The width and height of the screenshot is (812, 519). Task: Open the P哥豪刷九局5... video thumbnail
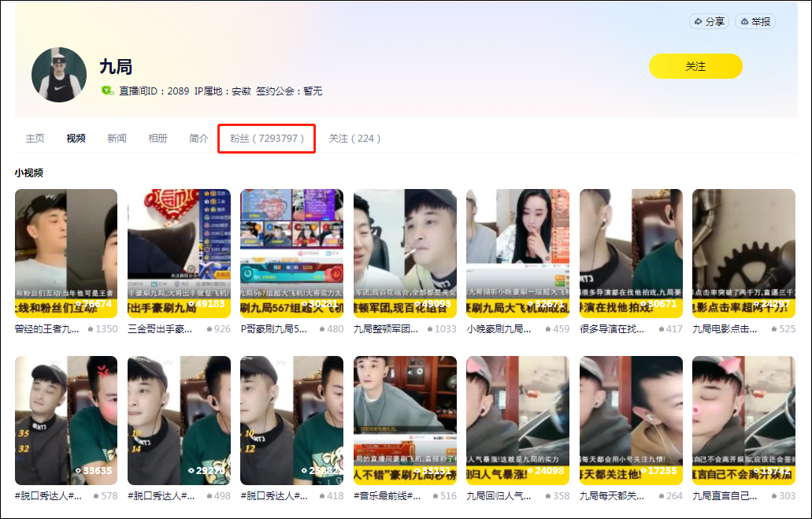[x=291, y=254]
